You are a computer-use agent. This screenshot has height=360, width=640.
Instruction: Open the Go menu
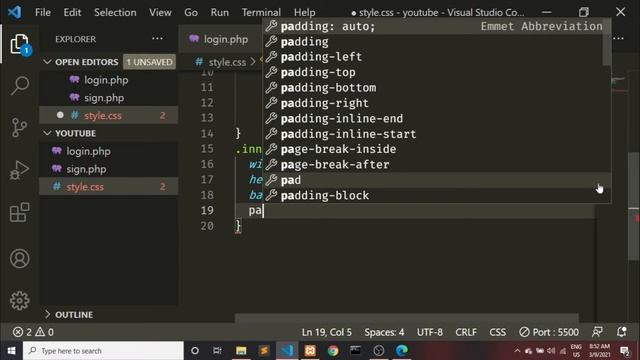coord(191,12)
